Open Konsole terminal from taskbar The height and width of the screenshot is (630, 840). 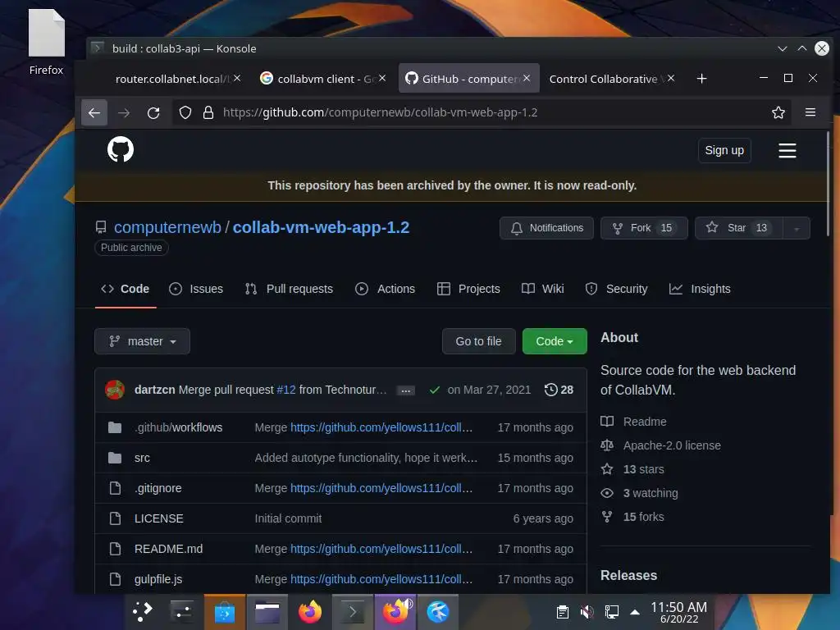pyautogui.click(x=353, y=611)
